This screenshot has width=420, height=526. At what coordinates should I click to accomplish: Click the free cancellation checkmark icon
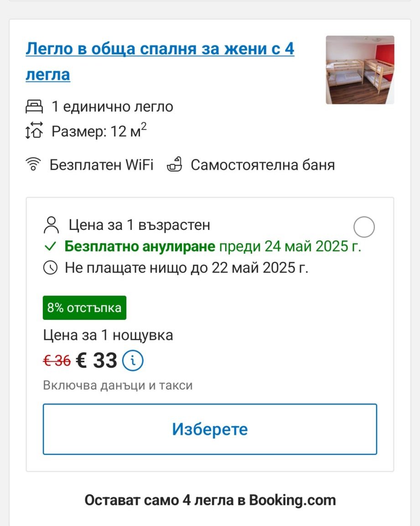[x=50, y=247]
